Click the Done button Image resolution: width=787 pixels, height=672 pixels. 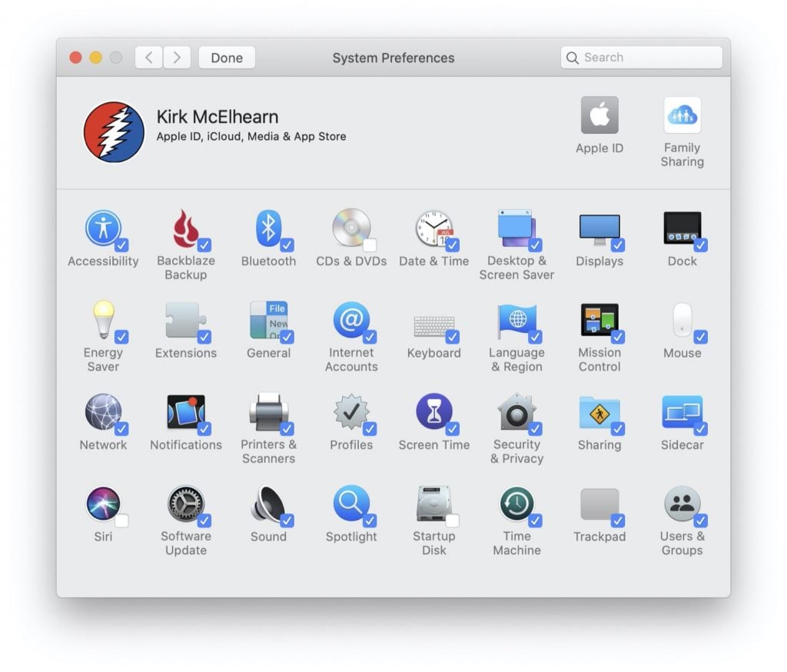[x=227, y=58]
